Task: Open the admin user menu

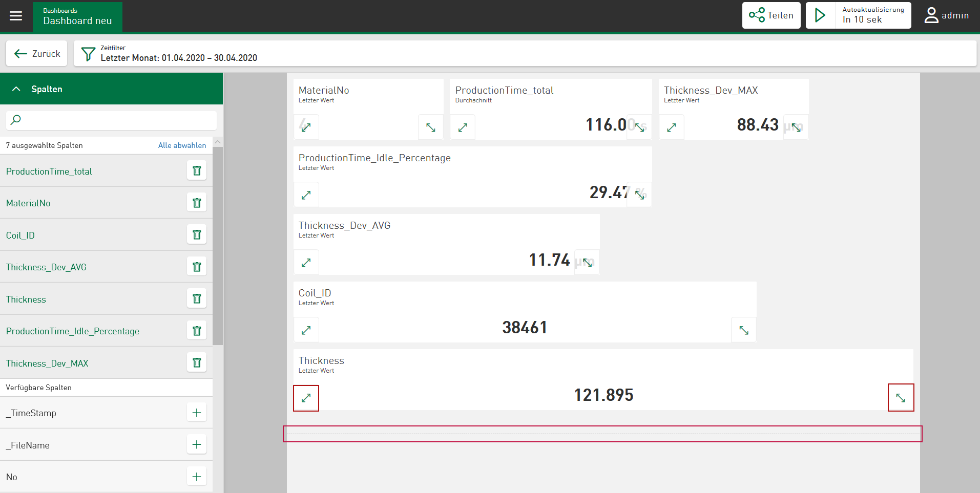Action: pyautogui.click(x=946, y=15)
